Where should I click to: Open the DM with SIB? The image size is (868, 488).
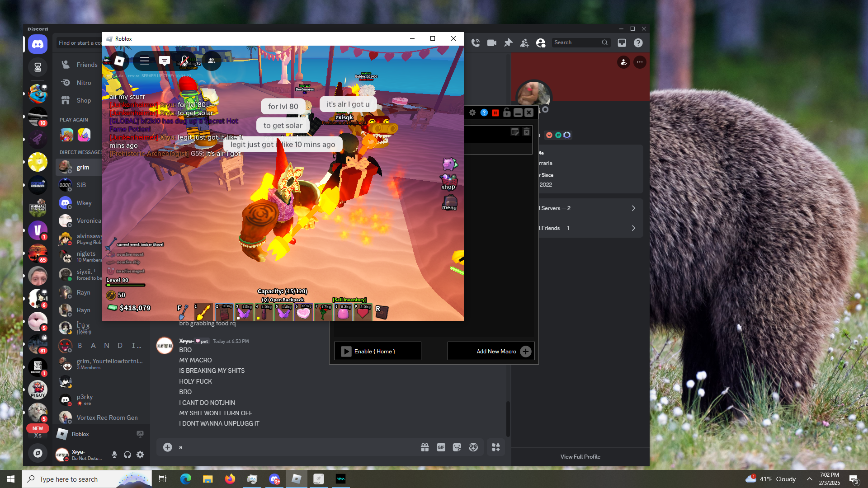(79, 185)
